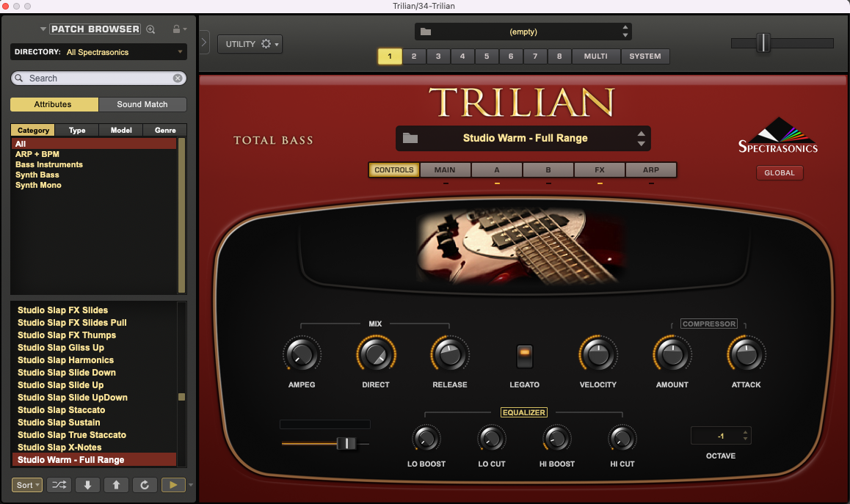Open the Directory All Spectrasonics dropdown
The height and width of the screenshot is (504, 850).
click(98, 52)
